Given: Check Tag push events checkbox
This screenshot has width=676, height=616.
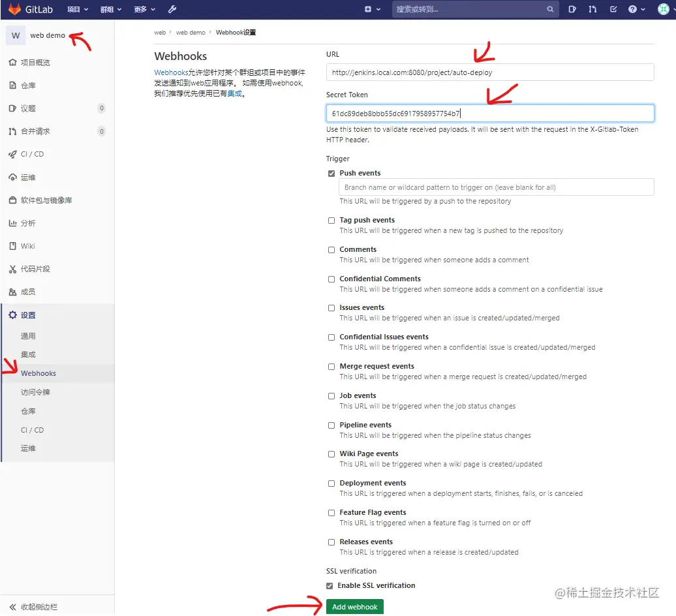Looking at the screenshot, I should (331, 221).
